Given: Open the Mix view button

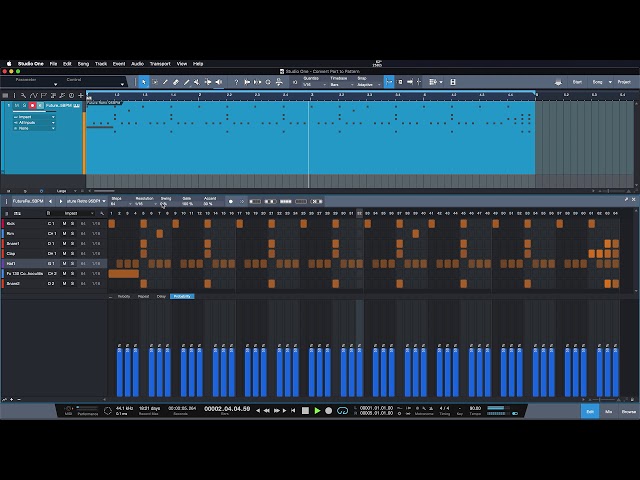Looking at the screenshot, I should point(608,411).
